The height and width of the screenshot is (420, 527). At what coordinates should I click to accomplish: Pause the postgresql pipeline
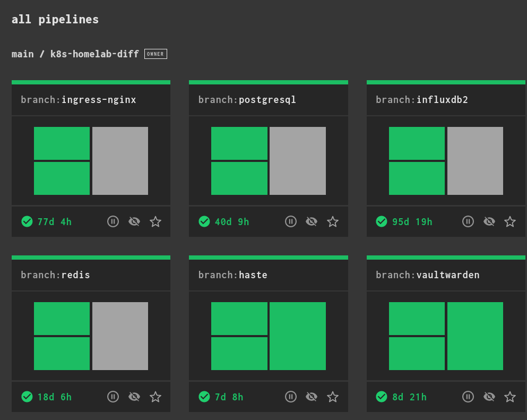pos(290,221)
